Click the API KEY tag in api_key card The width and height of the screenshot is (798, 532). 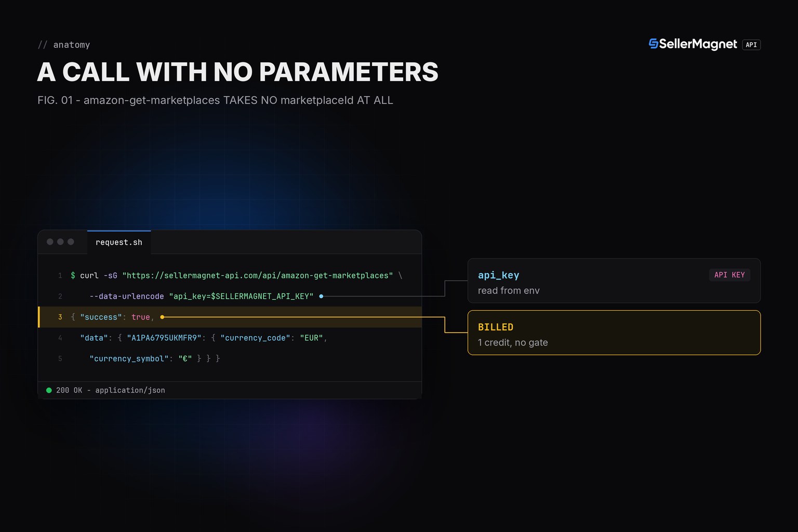[x=729, y=275]
